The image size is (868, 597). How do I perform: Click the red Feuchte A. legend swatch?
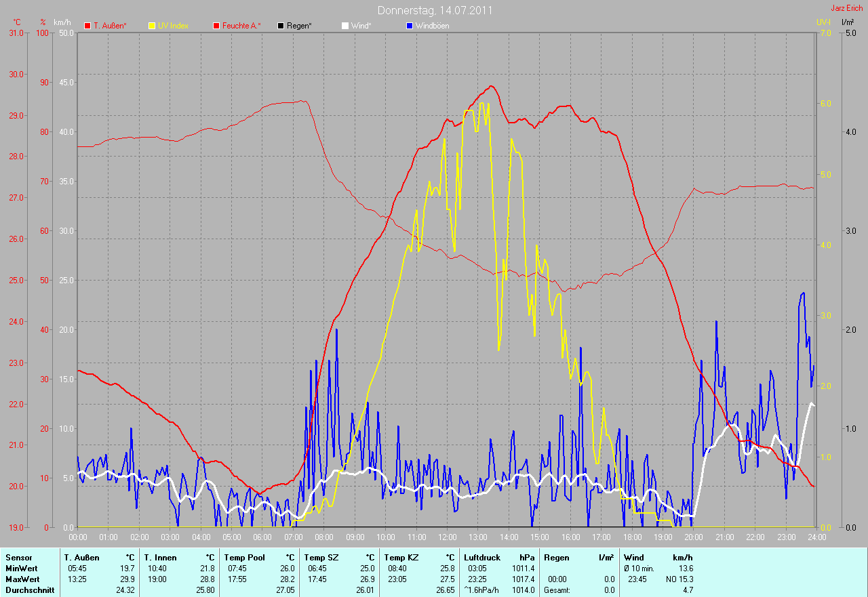216,26
